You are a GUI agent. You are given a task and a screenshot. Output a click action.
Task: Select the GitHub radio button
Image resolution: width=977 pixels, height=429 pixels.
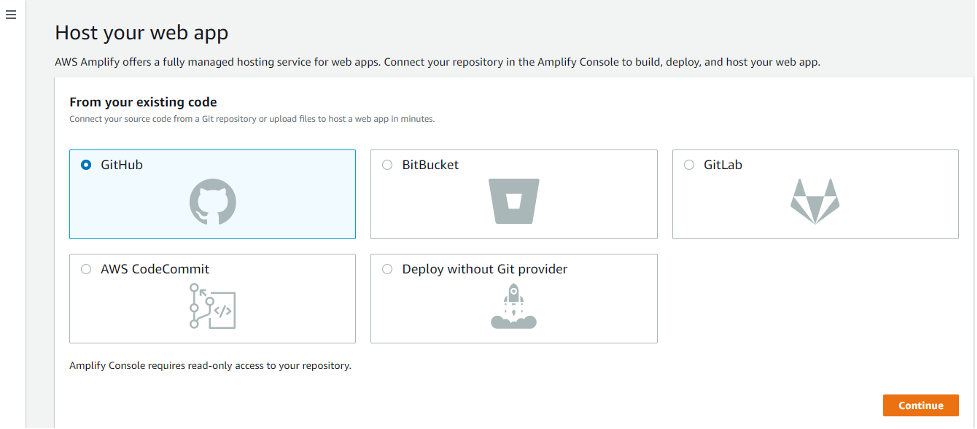(85, 165)
